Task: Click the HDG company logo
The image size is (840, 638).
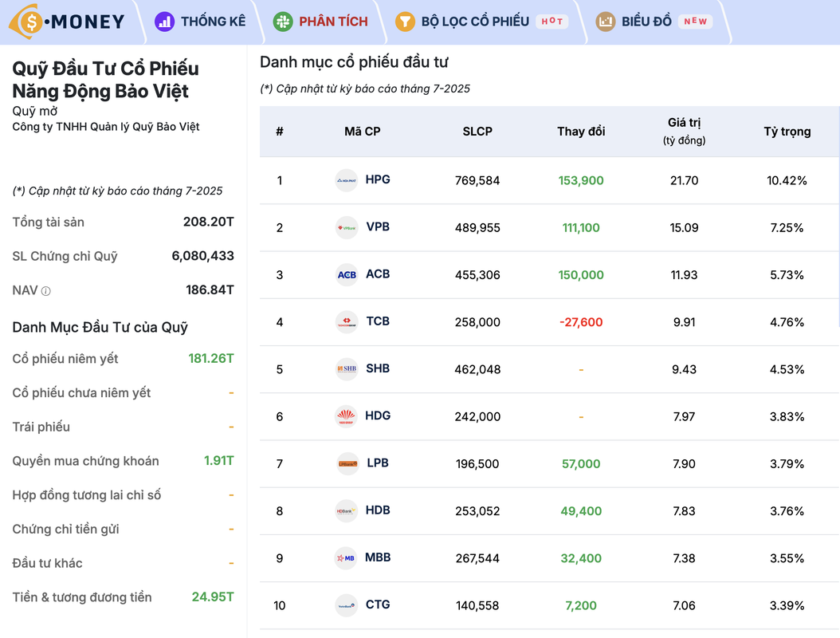Action: (346, 416)
